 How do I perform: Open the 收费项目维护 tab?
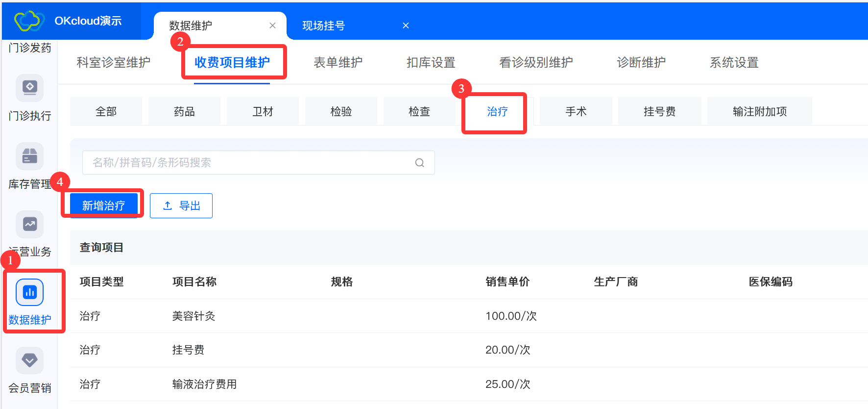tap(232, 63)
